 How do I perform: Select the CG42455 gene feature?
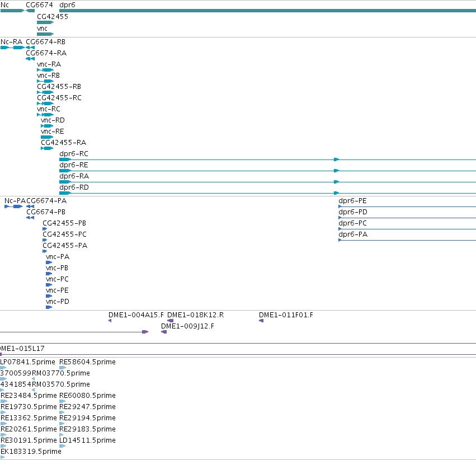coord(45,22)
